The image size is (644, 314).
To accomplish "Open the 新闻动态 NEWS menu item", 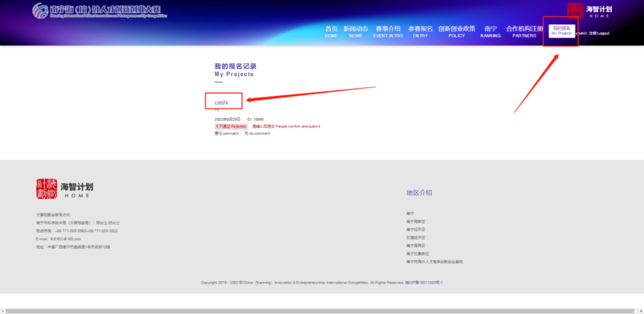I will pos(355,32).
